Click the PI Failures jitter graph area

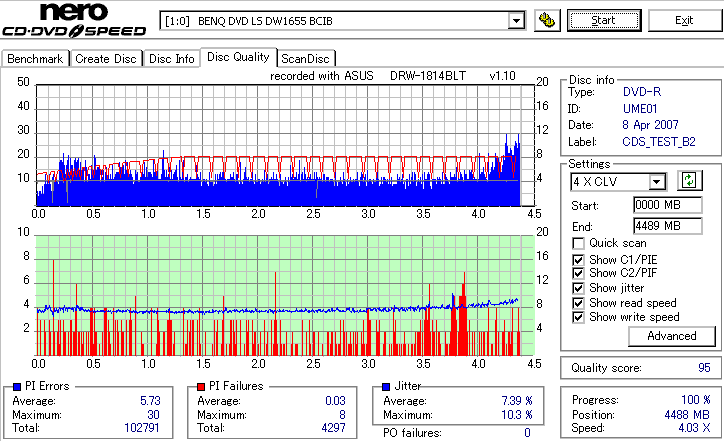pyautogui.click(x=285, y=296)
